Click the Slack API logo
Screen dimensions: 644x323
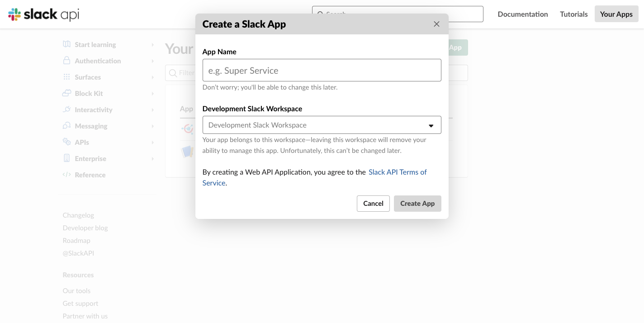pos(44,14)
